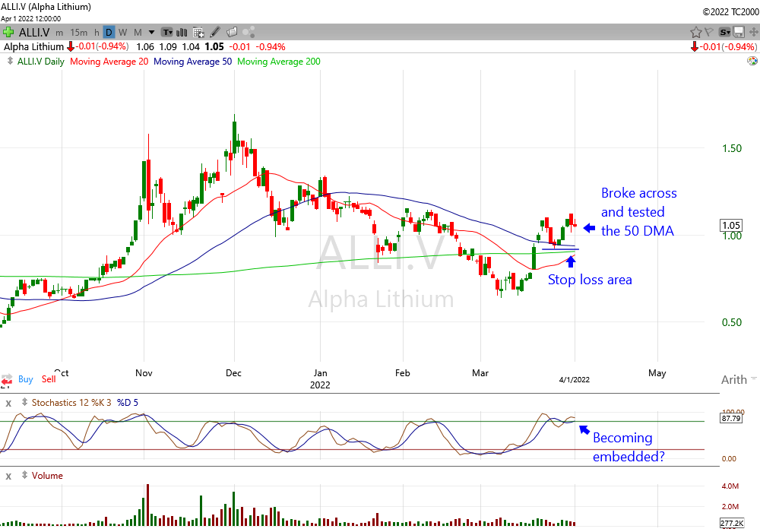Click the Sell link
760x532 pixels.
point(49,379)
